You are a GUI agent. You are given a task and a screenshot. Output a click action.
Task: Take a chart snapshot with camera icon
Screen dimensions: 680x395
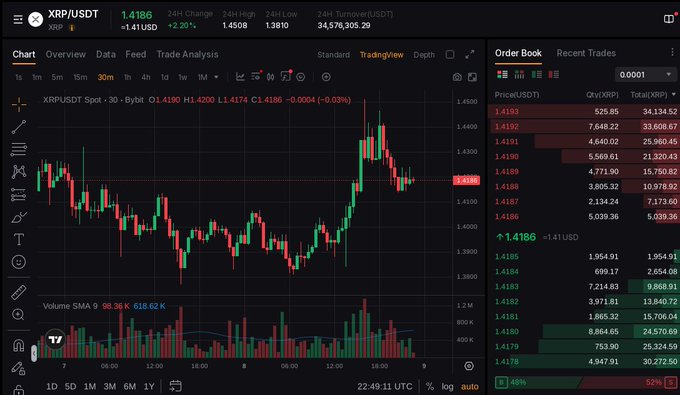pyautogui.click(x=457, y=77)
